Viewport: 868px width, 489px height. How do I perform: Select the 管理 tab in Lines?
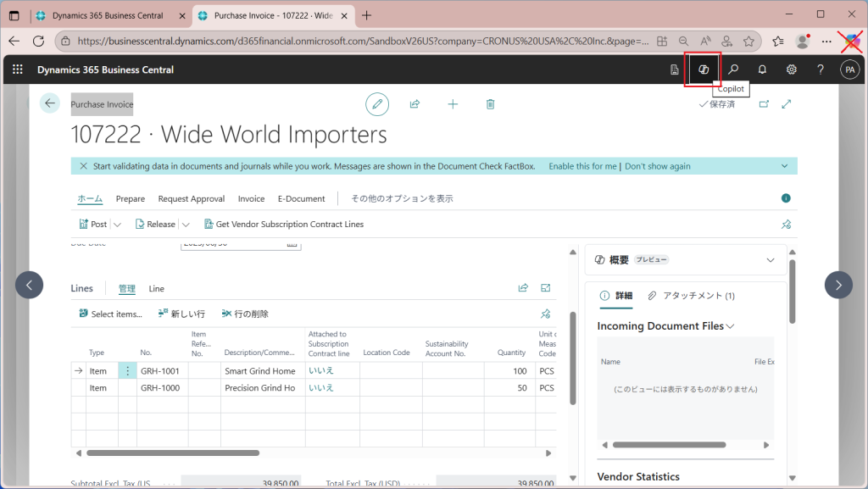click(x=127, y=288)
